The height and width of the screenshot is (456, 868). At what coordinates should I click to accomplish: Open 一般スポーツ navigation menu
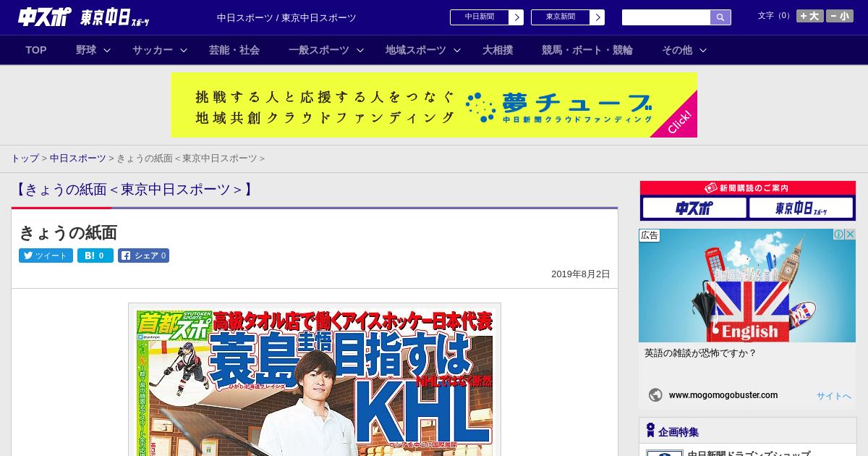[x=319, y=50]
